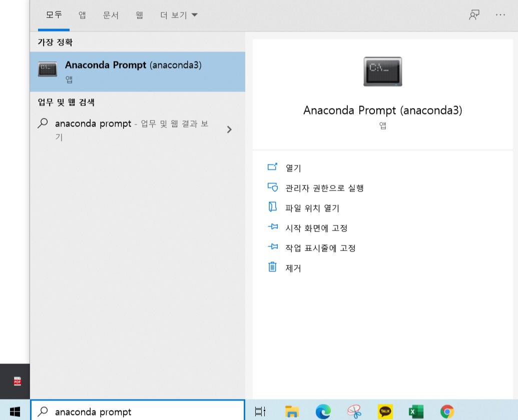Expand web results arrow for anaconda prompt
Image resolution: width=518 pixels, height=420 pixels.
point(229,129)
